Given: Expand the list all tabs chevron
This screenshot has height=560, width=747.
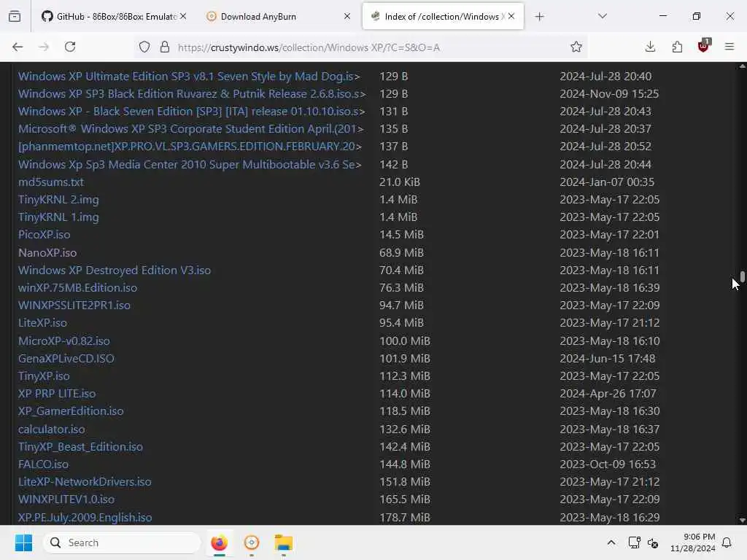Looking at the screenshot, I should tap(603, 16).
